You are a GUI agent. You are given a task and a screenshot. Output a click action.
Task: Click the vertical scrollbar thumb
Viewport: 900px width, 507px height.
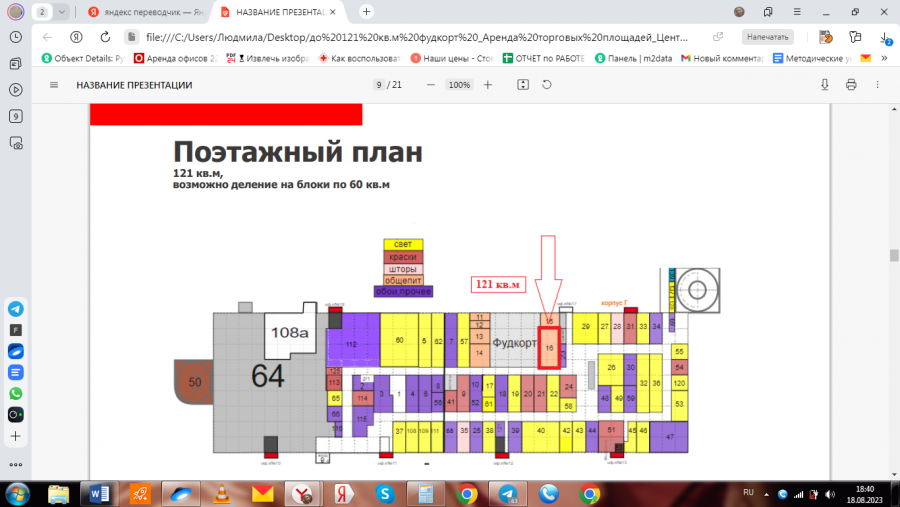[x=894, y=255]
